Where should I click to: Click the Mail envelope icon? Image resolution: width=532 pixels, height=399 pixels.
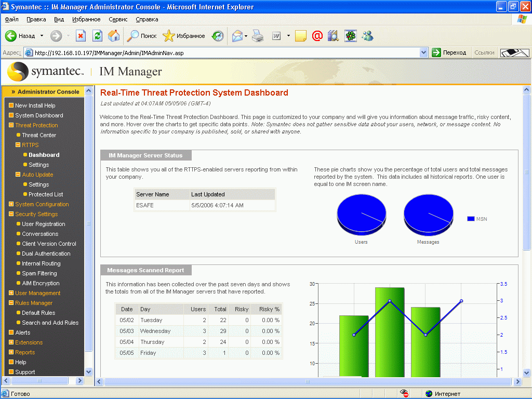click(x=237, y=36)
